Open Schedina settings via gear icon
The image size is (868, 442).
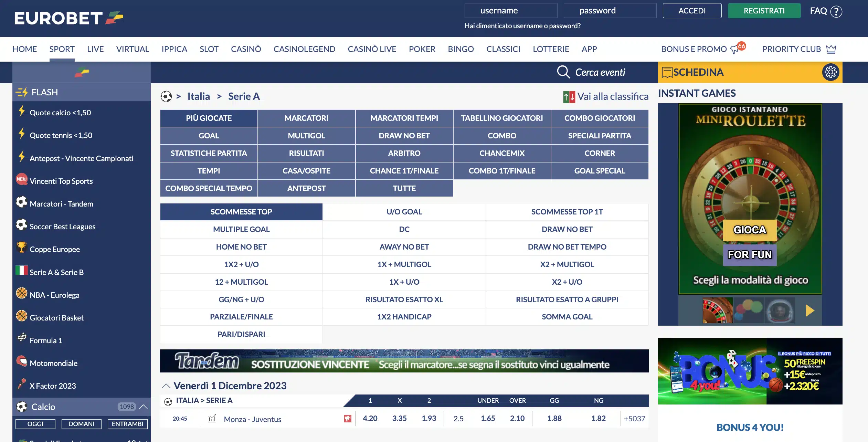click(831, 72)
